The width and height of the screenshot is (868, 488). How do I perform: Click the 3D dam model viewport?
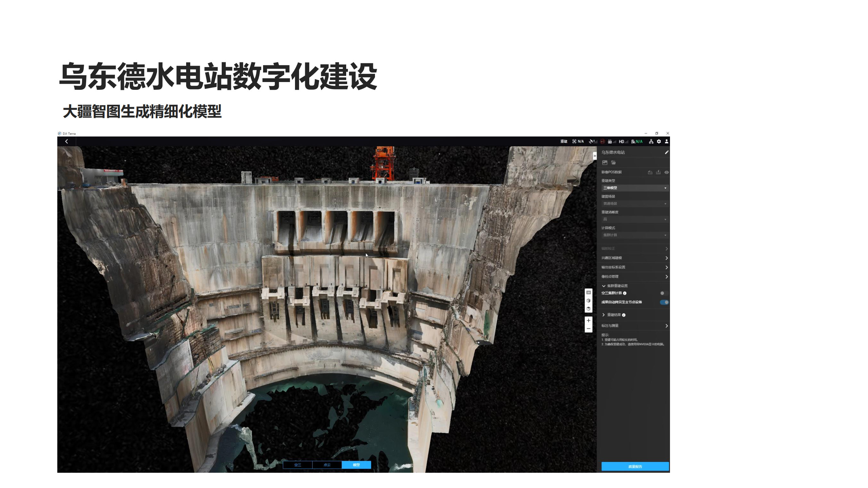(327, 309)
